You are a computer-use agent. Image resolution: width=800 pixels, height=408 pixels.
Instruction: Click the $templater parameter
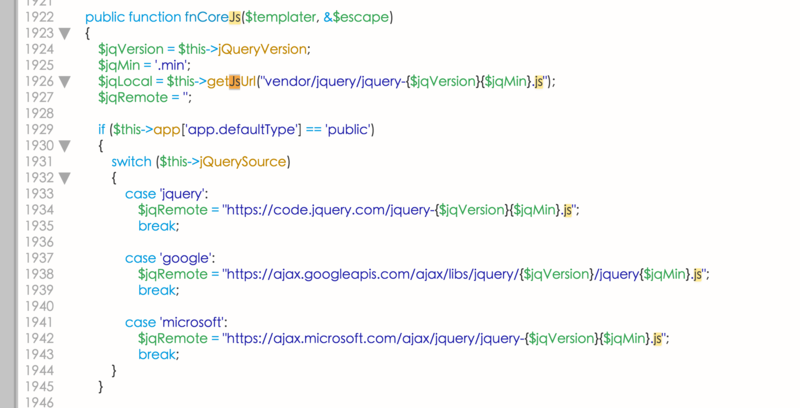[x=280, y=17]
